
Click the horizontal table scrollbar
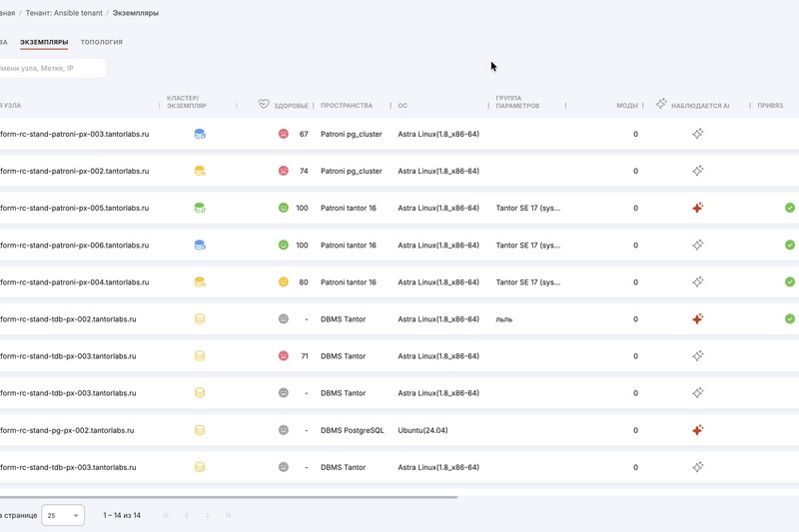229,497
